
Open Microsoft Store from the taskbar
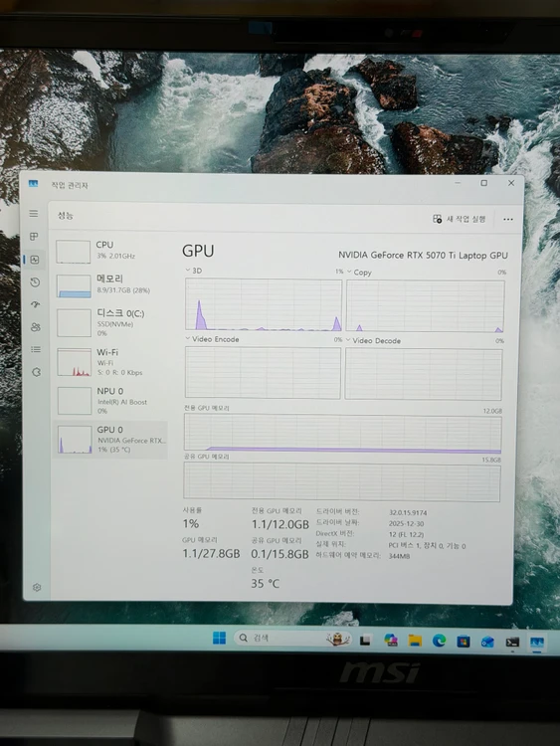463,642
